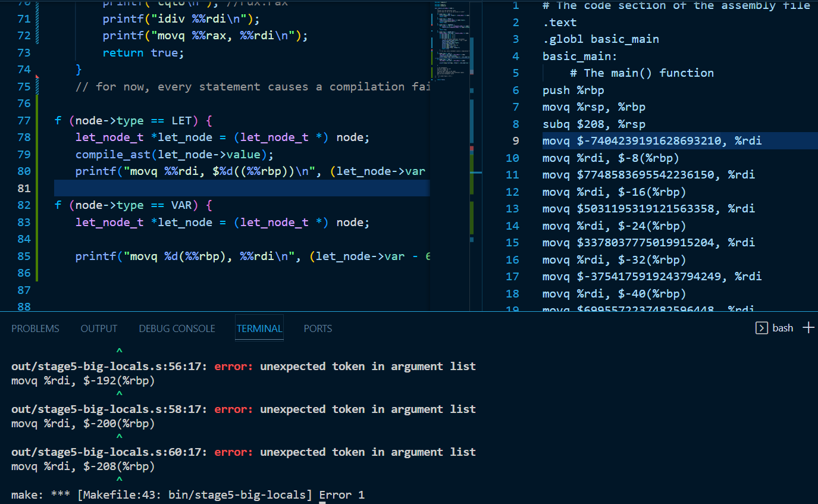This screenshot has height=504, width=818.
Task: Click the active TERMINAL tab
Action: tap(259, 328)
